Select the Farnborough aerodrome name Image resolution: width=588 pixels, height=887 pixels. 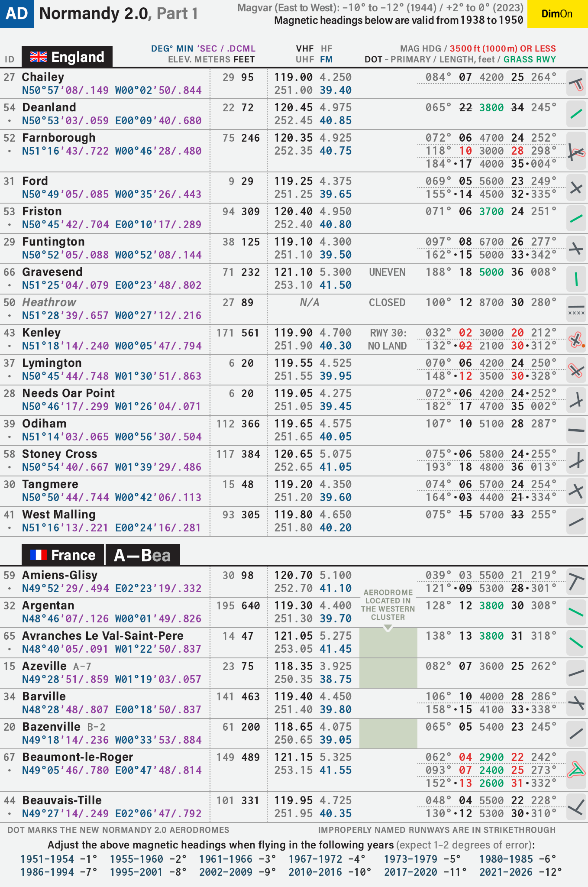point(59,138)
